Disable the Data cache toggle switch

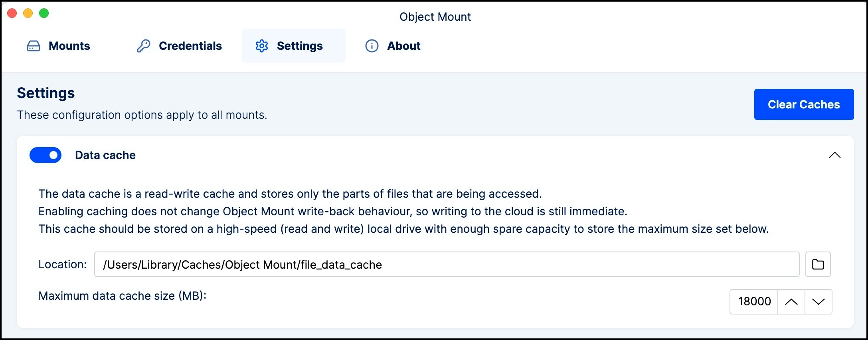click(45, 155)
